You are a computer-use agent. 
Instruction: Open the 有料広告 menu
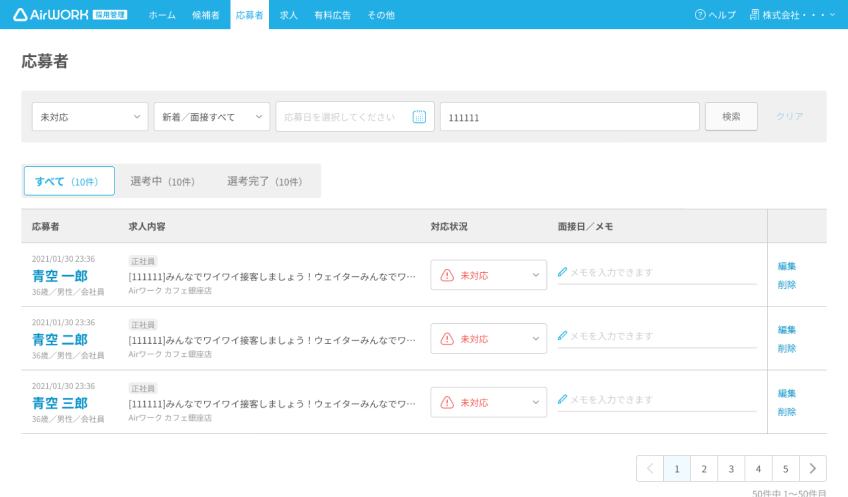pyautogui.click(x=332, y=15)
